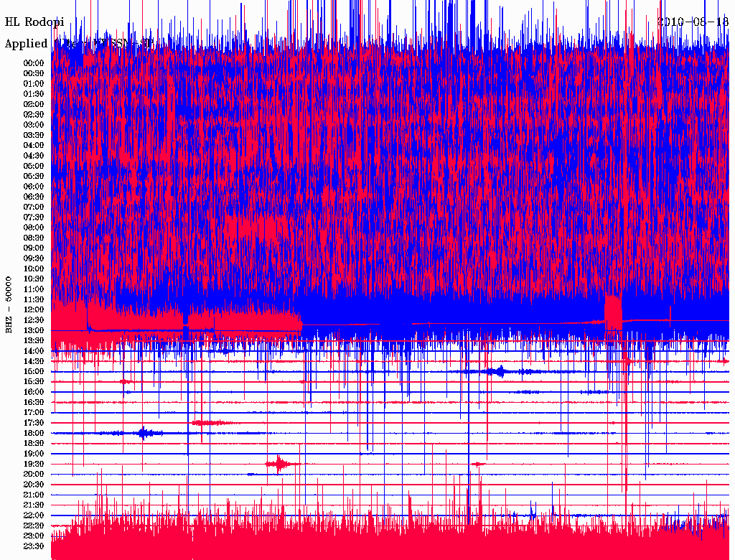Select the 22:00 time label

pos(33,516)
